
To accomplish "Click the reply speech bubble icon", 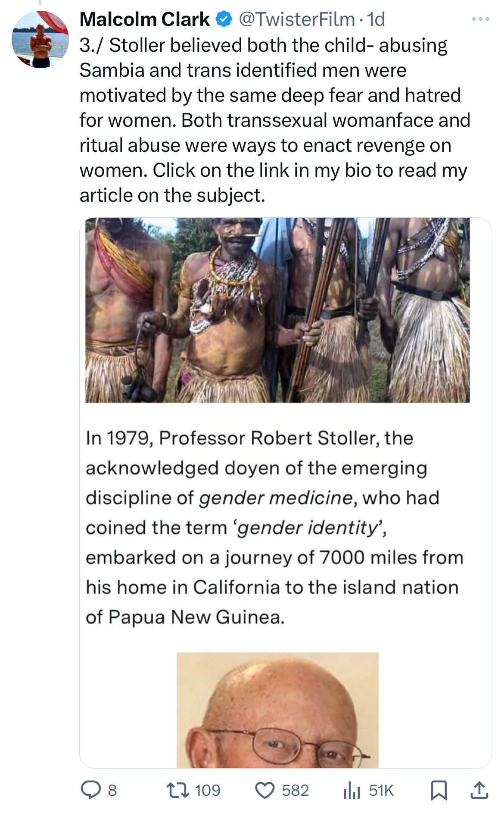I will pos(90,790).
